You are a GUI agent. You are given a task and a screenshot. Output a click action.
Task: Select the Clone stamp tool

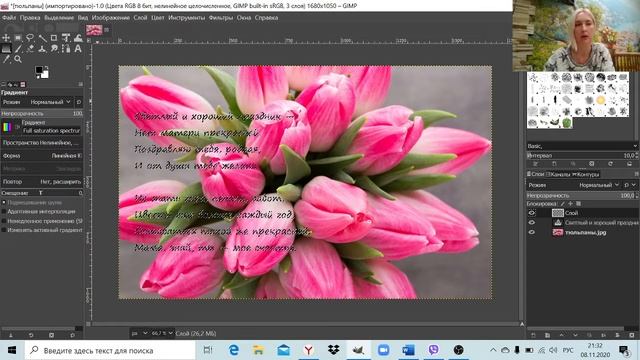click(42, 49)
